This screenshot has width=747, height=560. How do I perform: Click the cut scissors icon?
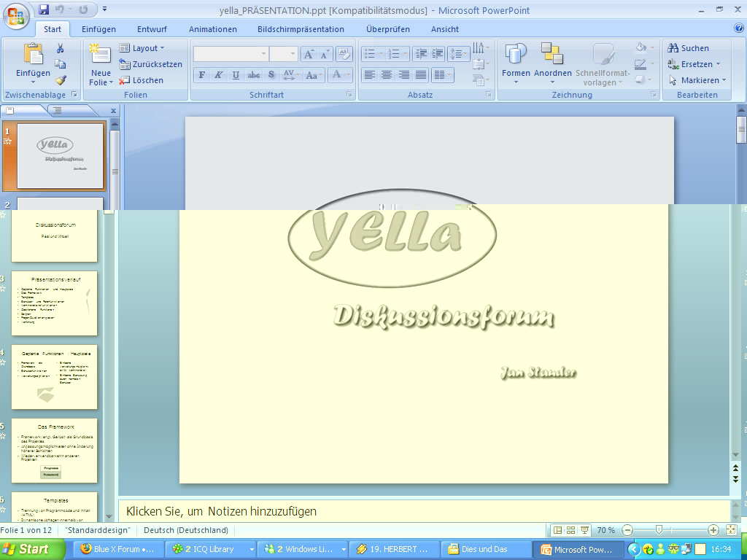[x=61, y=49]
